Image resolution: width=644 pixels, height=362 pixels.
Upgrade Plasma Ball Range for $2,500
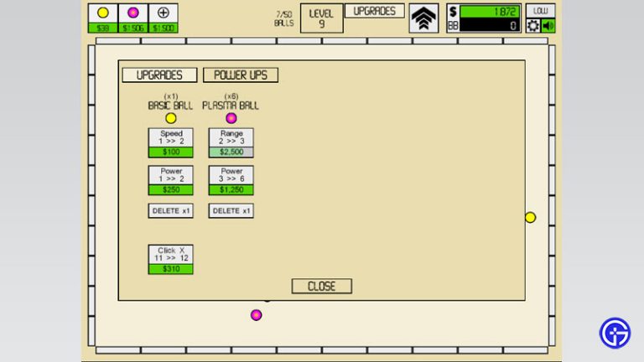231,142
